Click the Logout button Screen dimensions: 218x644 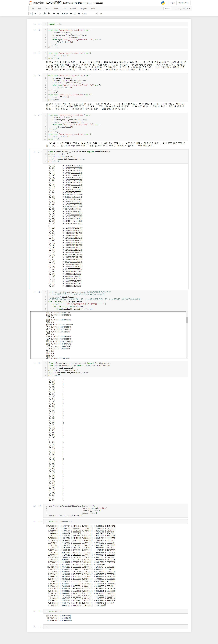172,3
